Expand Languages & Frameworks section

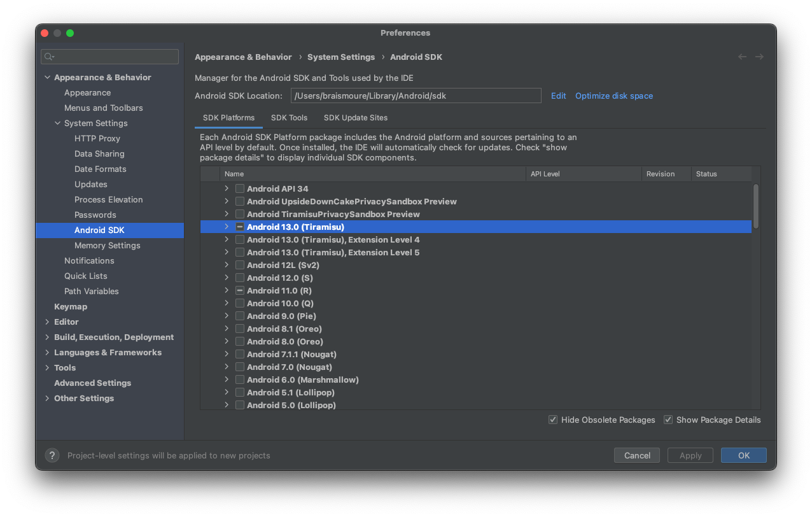(x=47, y=352)
